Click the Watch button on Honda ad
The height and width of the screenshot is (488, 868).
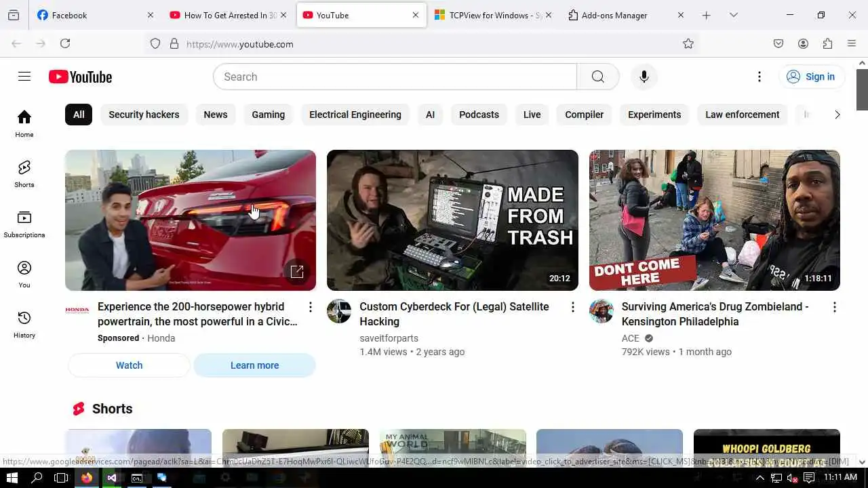[129, 365]
